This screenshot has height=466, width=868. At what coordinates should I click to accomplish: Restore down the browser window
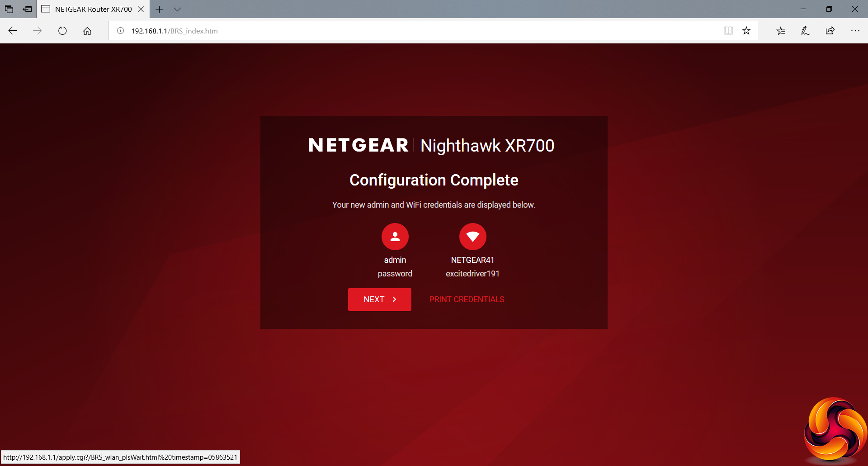[829, 9]
